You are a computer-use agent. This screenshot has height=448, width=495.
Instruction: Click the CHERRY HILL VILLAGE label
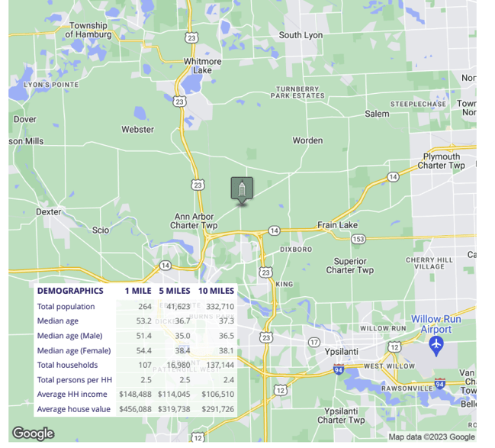coord(429,263)
